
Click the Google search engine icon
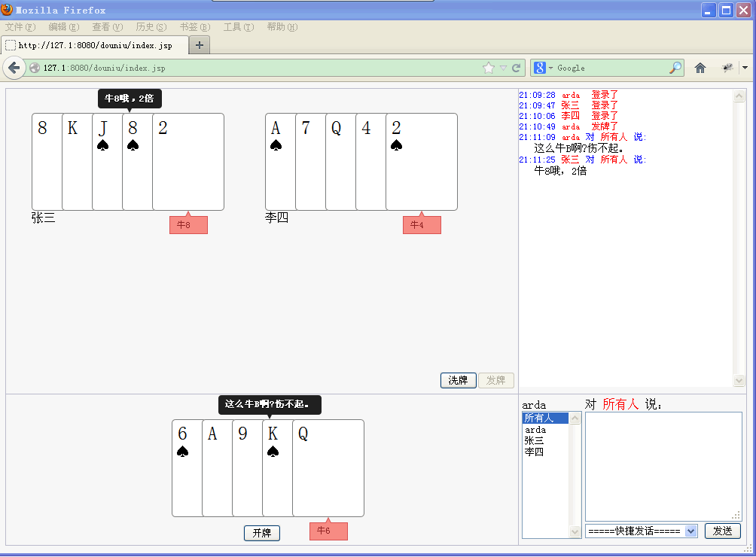pyautogui.click(x=540, y=68)
